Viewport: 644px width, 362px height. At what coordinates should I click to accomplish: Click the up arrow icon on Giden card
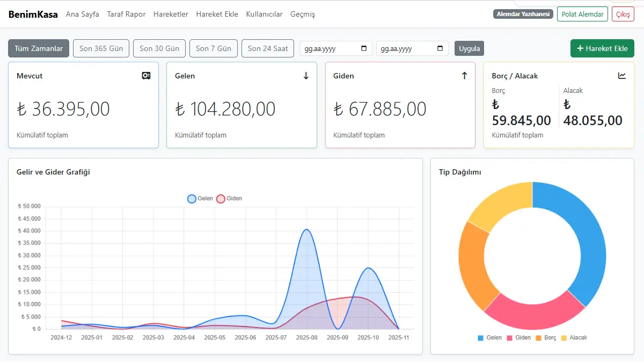point(464,76)
